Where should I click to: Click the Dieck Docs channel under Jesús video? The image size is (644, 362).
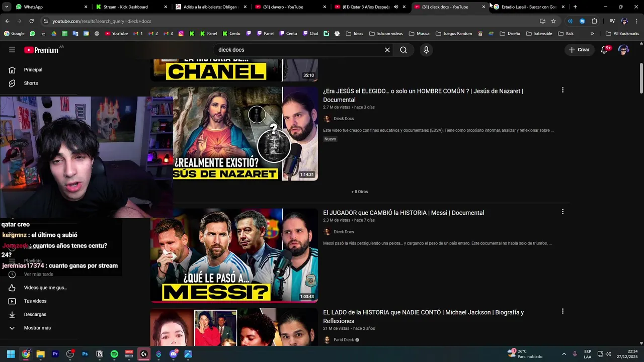(344, 119)
